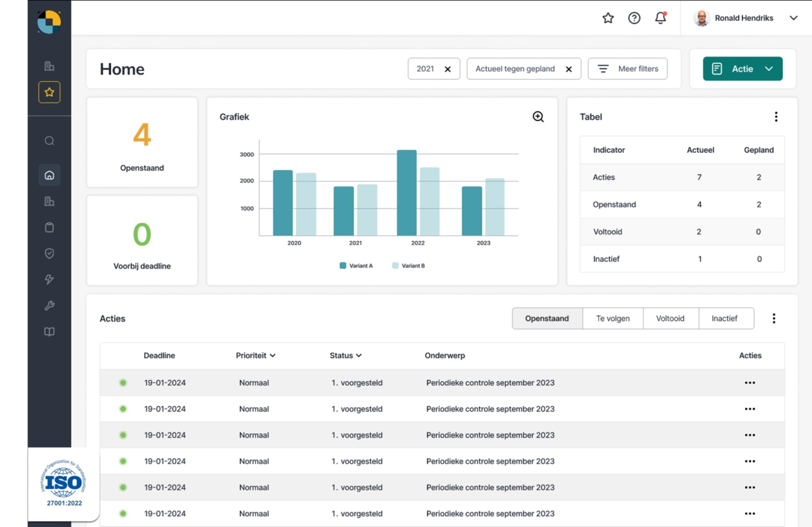Switch to the Te volgen tab
The width and height of the screenshot is (812, 527).
[x=613, y=318]
